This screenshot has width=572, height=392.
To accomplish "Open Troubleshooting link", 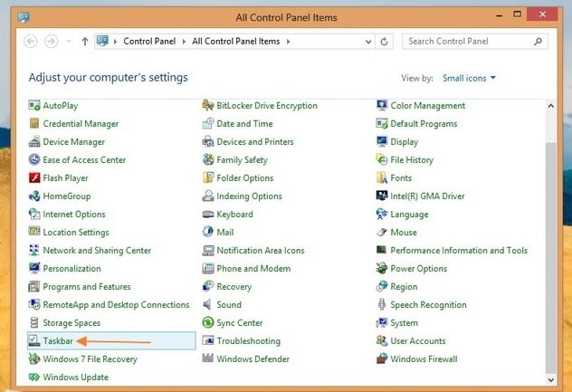I will 249,341.
